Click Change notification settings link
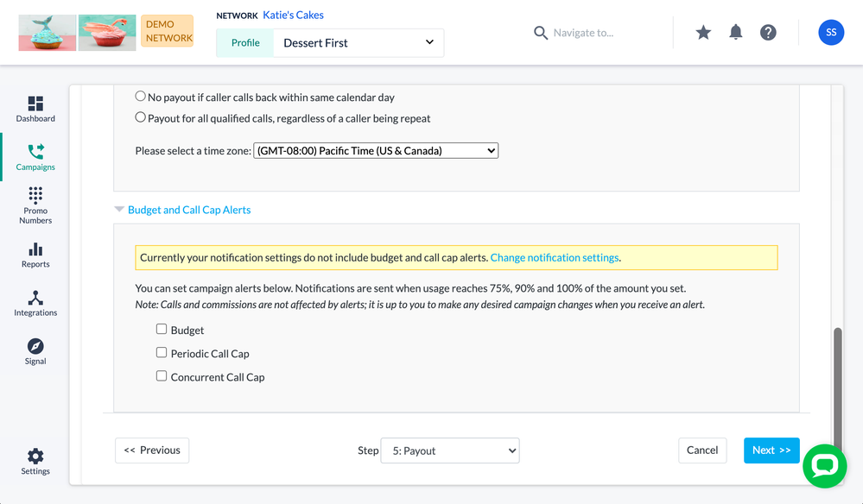 pos(554,258)
